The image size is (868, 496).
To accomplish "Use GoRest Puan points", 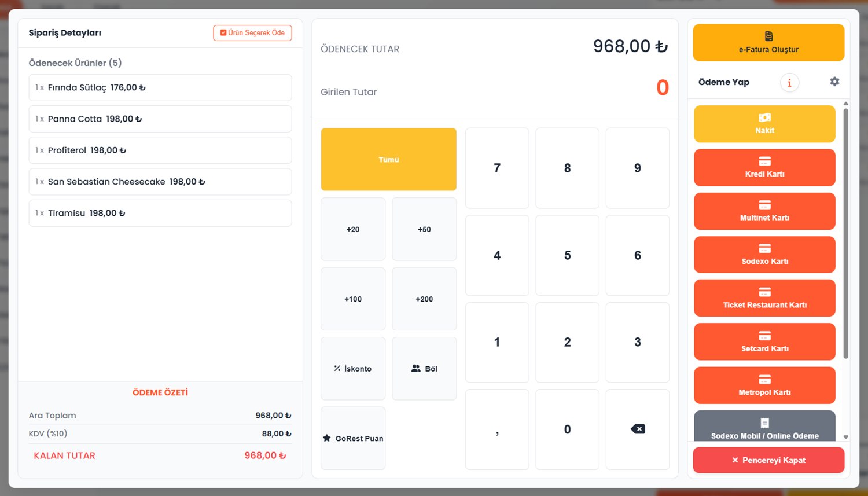I will tap(353, 438).
